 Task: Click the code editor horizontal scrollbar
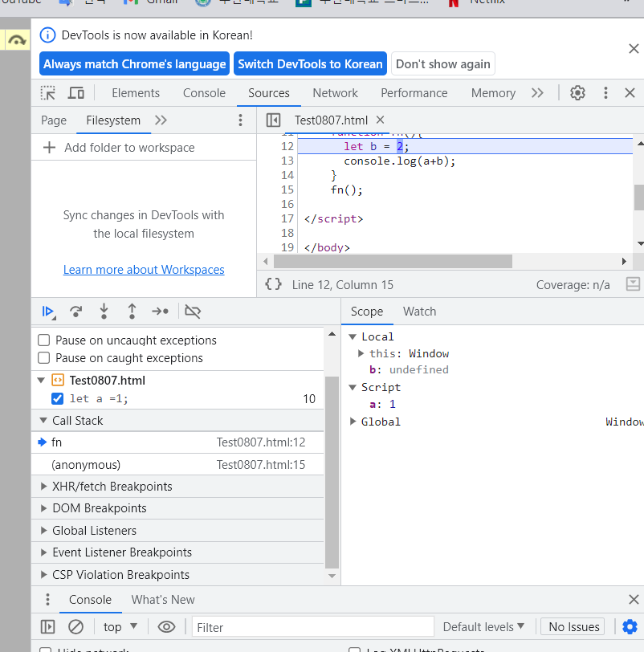(x=393, y=261)
